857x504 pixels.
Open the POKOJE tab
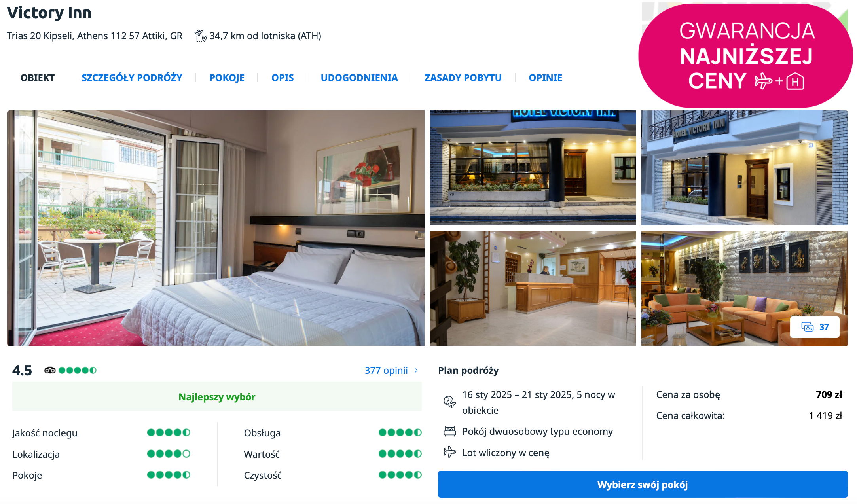tap(227, 78)
